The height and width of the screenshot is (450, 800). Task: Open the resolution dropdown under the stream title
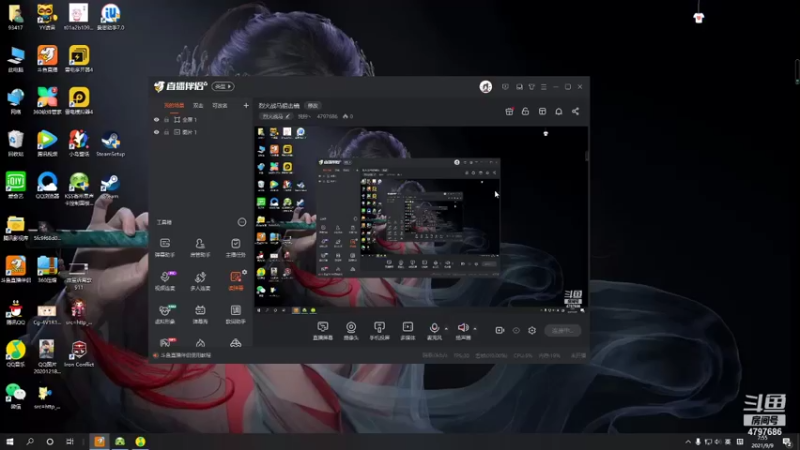304,117
